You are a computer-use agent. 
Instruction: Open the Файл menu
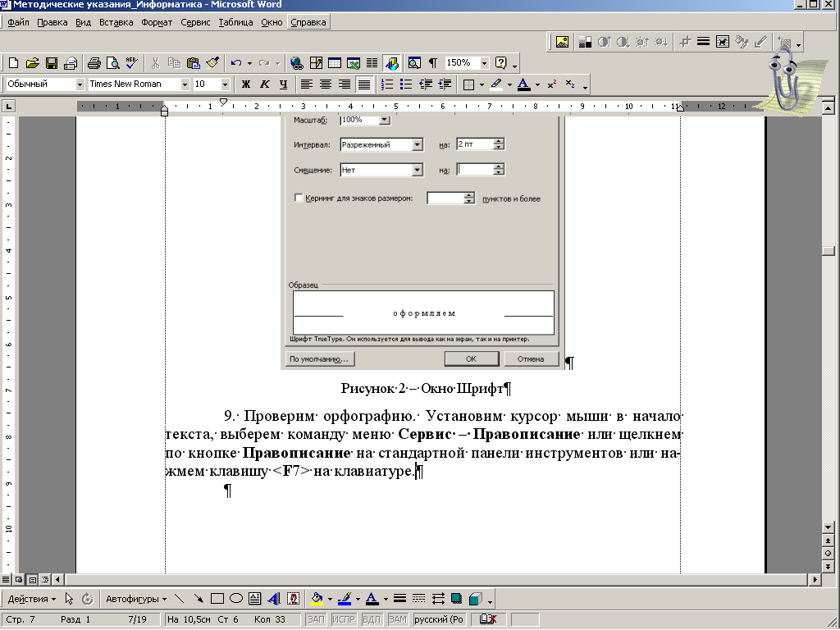point(18,22)
